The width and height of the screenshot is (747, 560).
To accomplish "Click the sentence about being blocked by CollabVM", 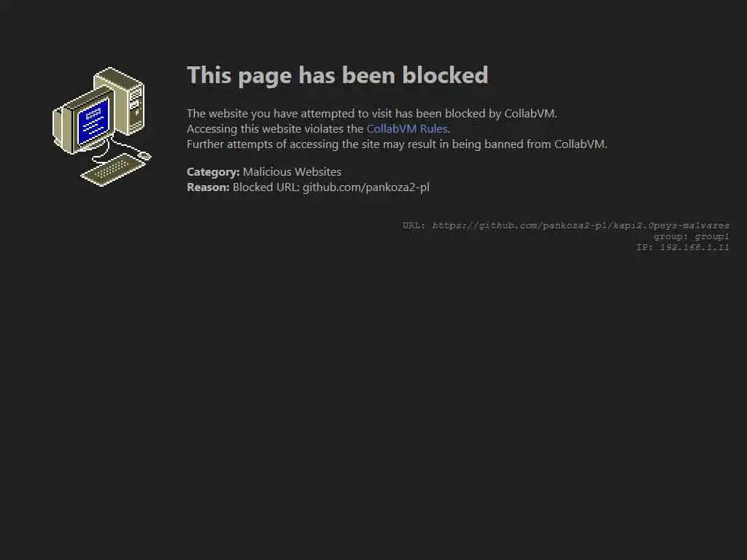I will 372,114.
